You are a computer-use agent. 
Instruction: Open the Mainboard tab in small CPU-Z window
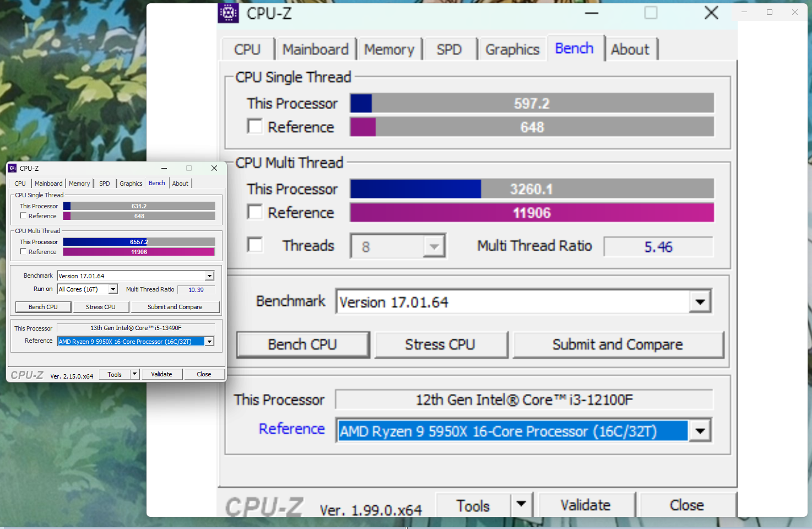[48, 183]
